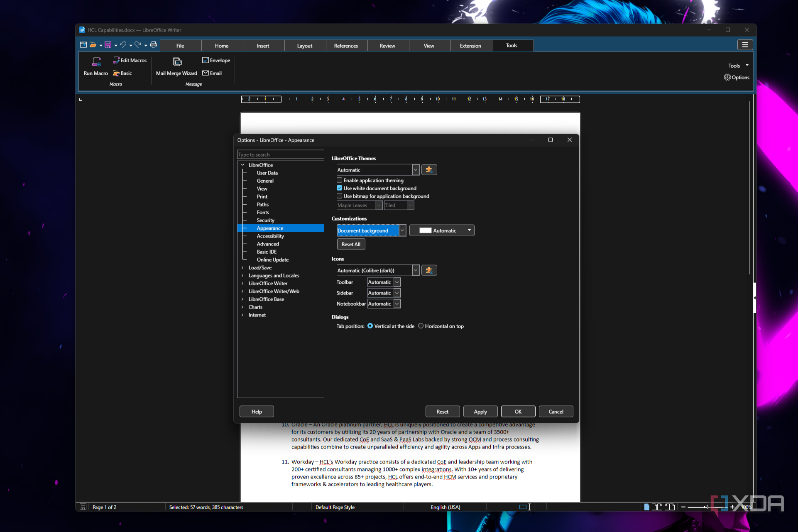Uncheck Use white document background
The image size is (798, 532).
(340, 188)
